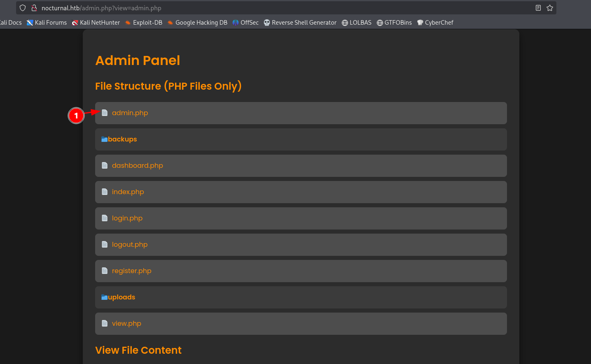This screenshot has height=364, width=591.
Task: Click the blue uploads folder icon
Action: coord(104,297)
